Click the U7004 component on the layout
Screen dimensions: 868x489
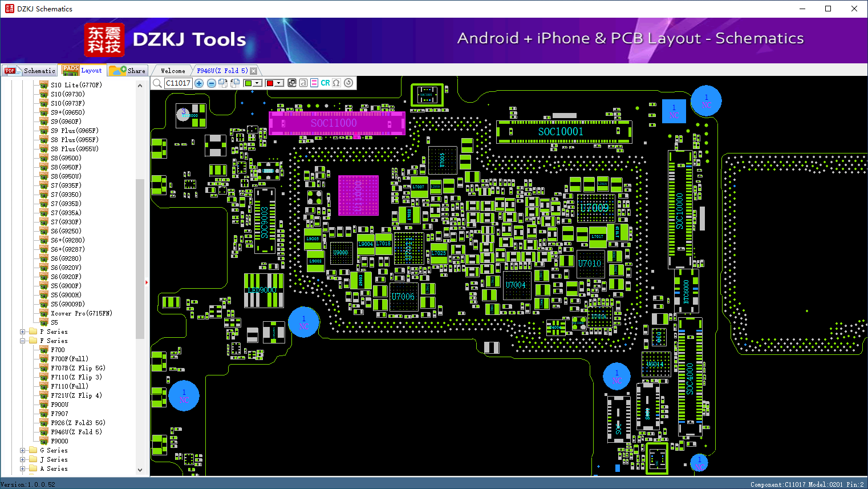pos(516,285)
